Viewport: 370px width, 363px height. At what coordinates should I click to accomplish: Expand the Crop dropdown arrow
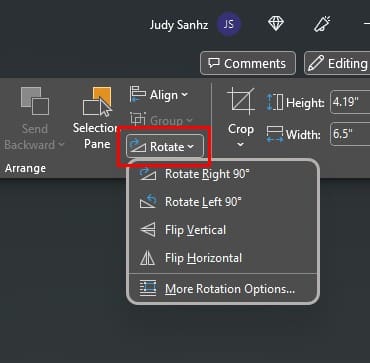[x=241, y=145]
